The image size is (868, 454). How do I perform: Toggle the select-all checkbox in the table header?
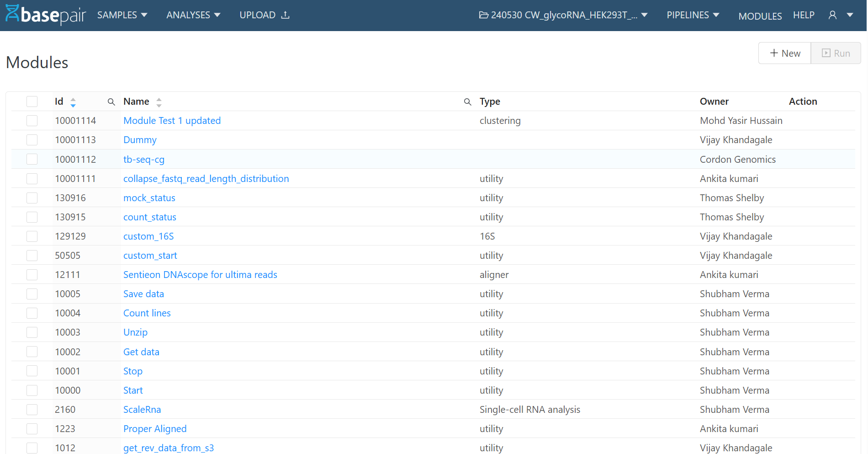click(x=32, y=101)
